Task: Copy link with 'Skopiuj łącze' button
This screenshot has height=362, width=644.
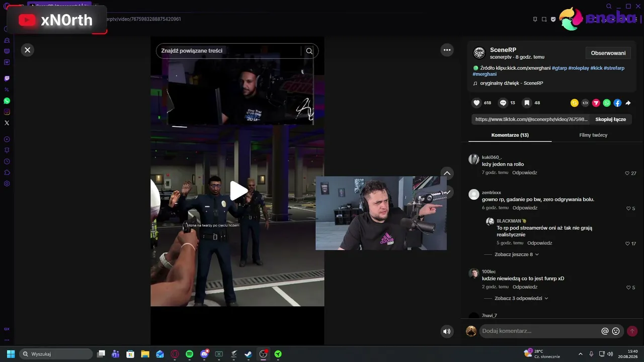Action: [611, 120]
